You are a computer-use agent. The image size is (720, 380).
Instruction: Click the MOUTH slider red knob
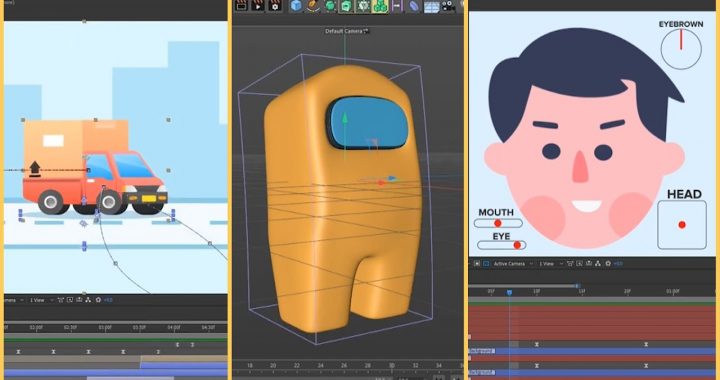498,224
